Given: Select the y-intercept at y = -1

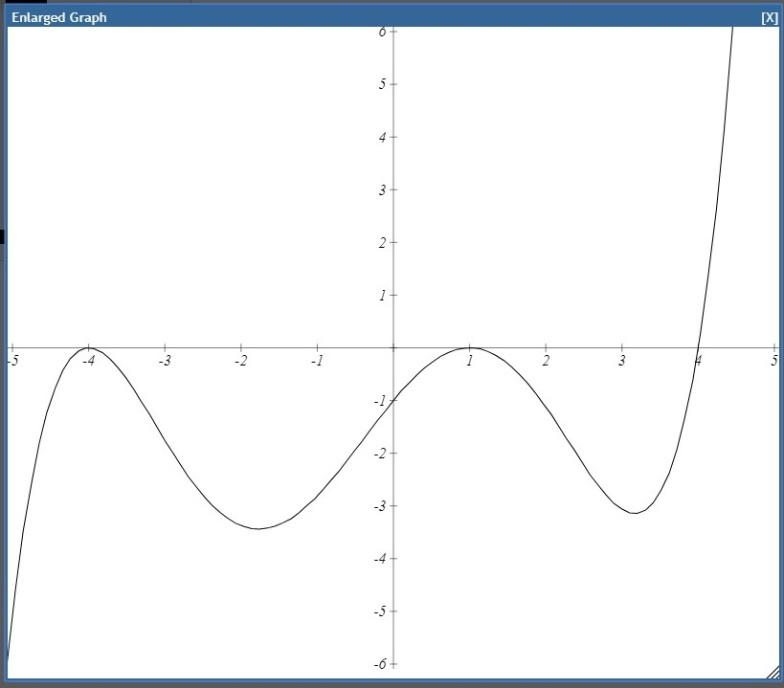Looking at the screenshot, I should 392,401.
